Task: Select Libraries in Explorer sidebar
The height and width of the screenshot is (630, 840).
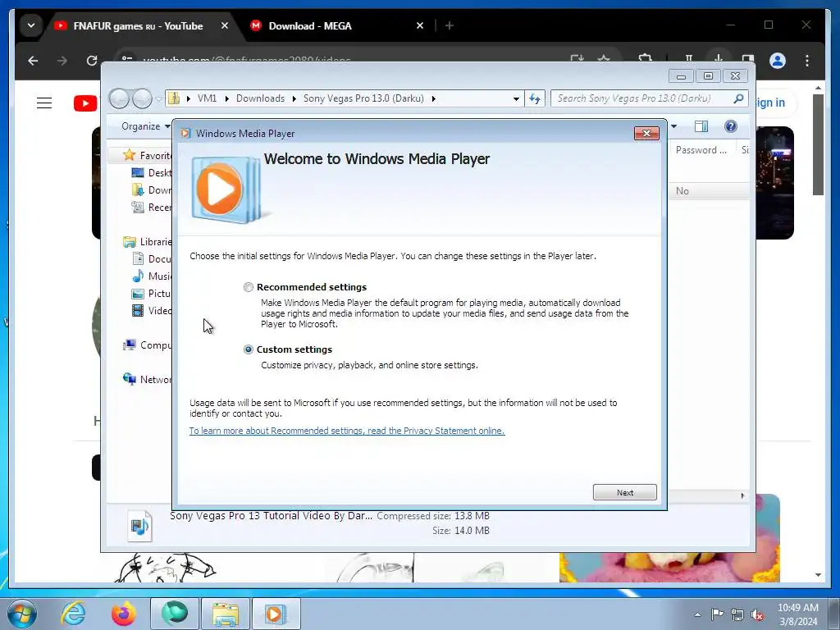Action: click(148, 242)
